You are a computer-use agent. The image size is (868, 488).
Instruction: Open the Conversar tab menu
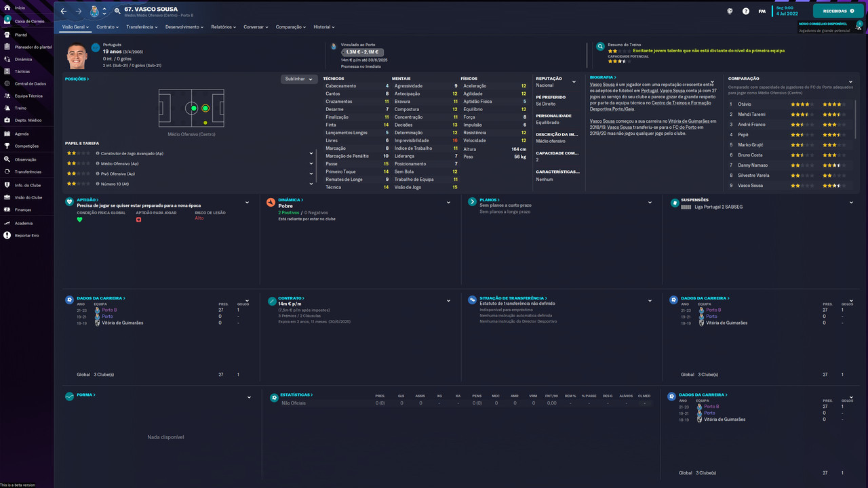coord(256,27)
